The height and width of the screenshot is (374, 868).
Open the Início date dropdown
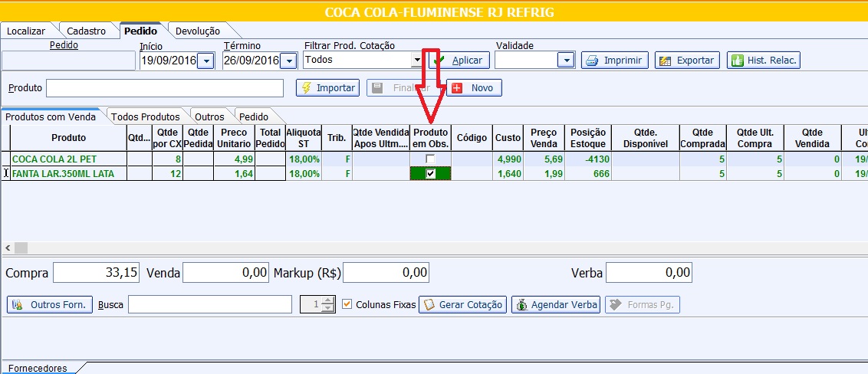205,61
